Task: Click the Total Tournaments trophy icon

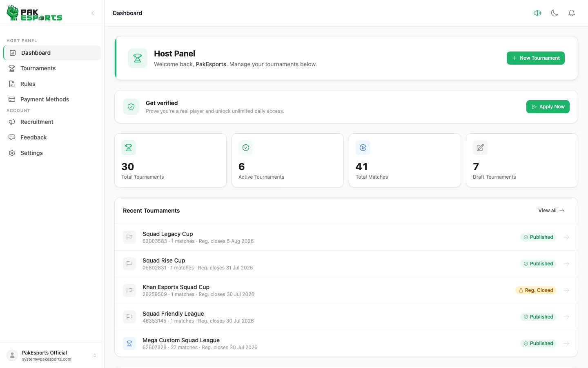Action: [x=129, y=148]
